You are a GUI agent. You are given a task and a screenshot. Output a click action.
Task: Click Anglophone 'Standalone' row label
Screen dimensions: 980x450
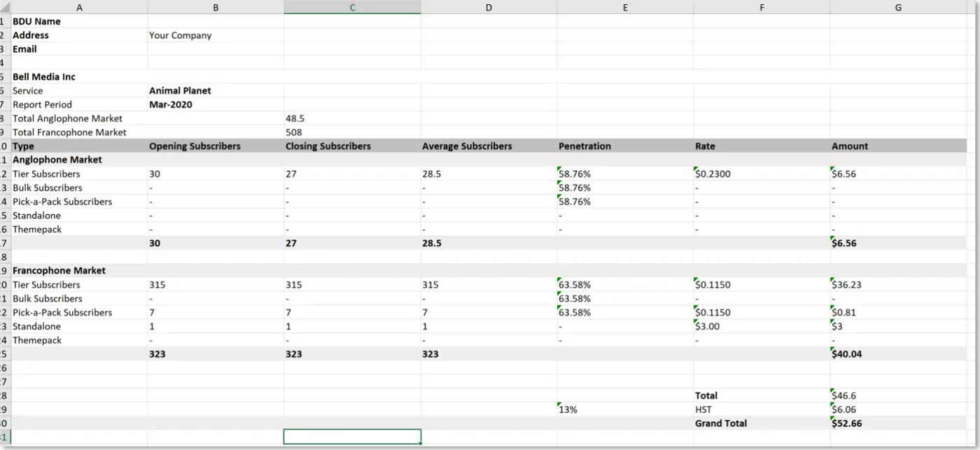pos(79,216)
